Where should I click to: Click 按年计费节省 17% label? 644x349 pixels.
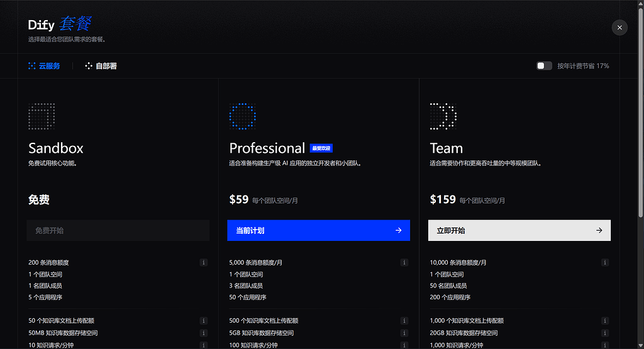583,66
